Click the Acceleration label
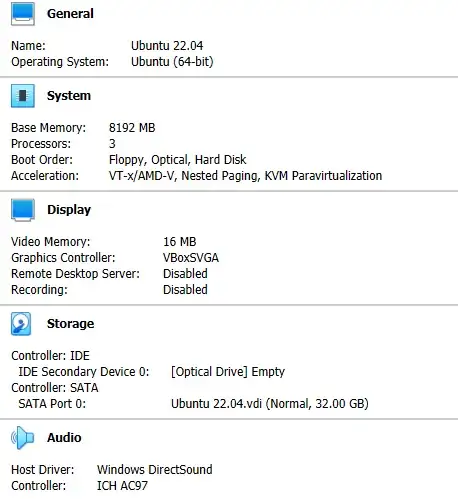Screen dimensions: 458x499 click(45, 176)
